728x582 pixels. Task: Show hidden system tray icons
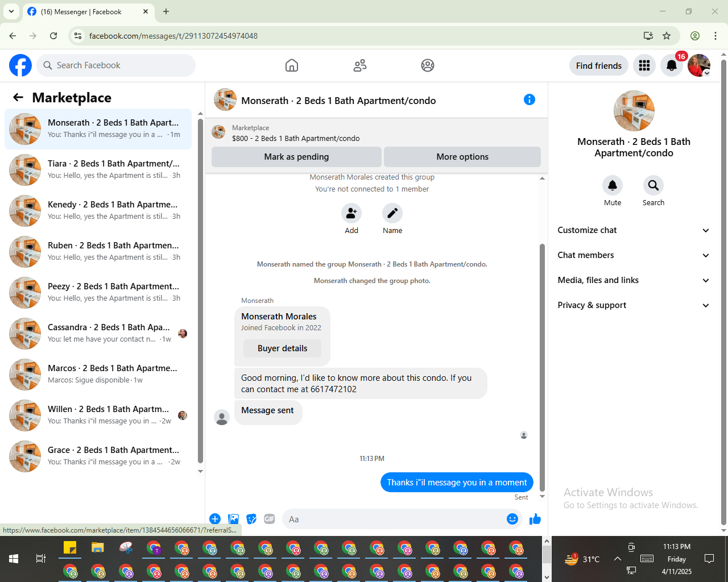(618, 559)
